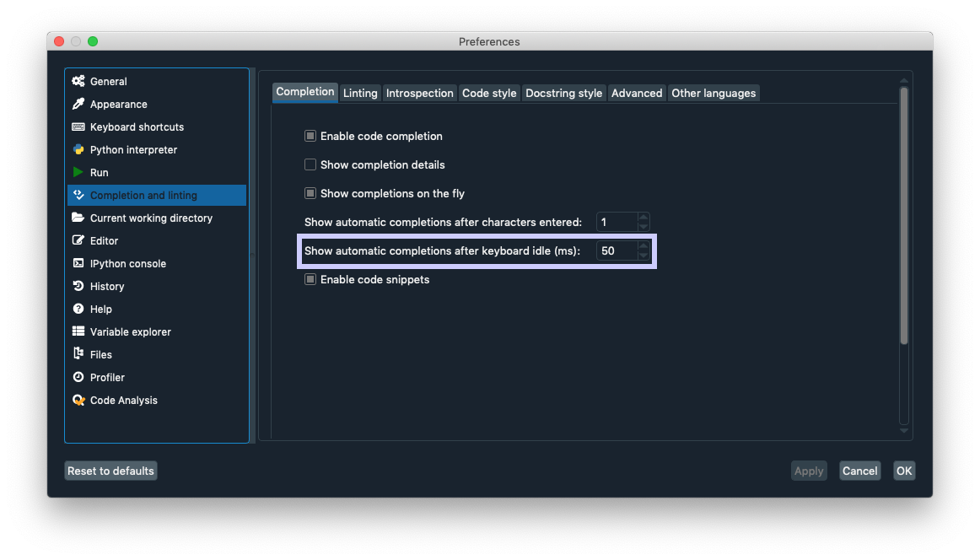Click the characters entered number field
Screen dimensions: 980x560
click(617, 222)
